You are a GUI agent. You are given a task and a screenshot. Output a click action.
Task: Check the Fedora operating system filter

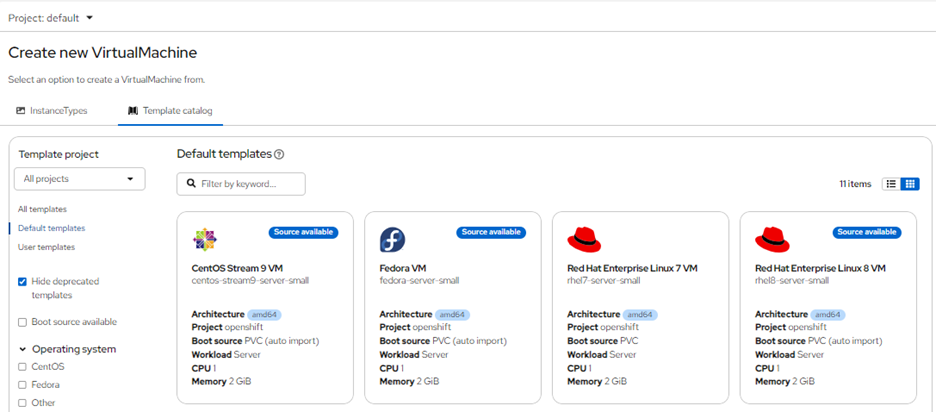[22, 385]
